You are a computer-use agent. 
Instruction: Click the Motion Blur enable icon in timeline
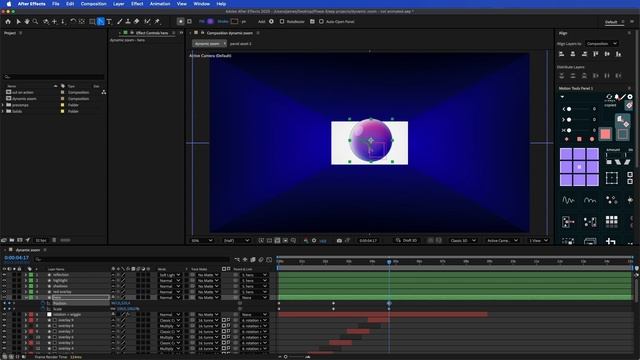click(261, 260)
